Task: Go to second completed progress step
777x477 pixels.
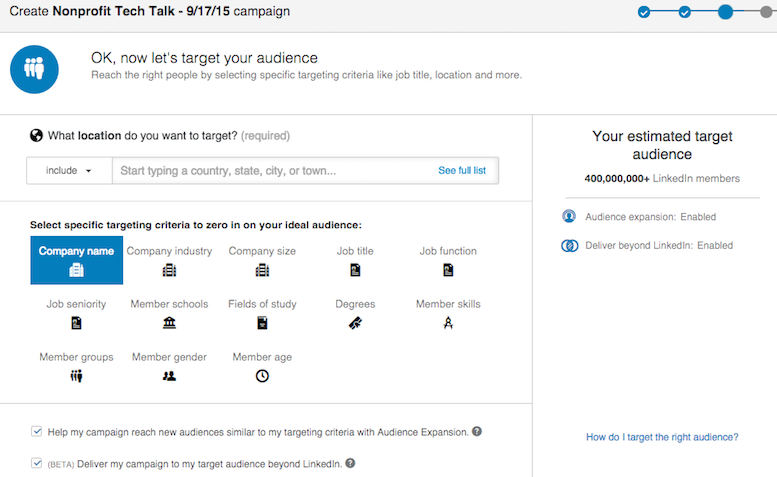Action: click(x=684, y=12)
